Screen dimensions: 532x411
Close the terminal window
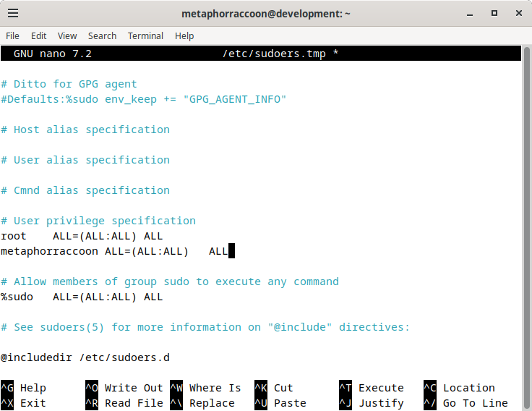pos(519,13)
